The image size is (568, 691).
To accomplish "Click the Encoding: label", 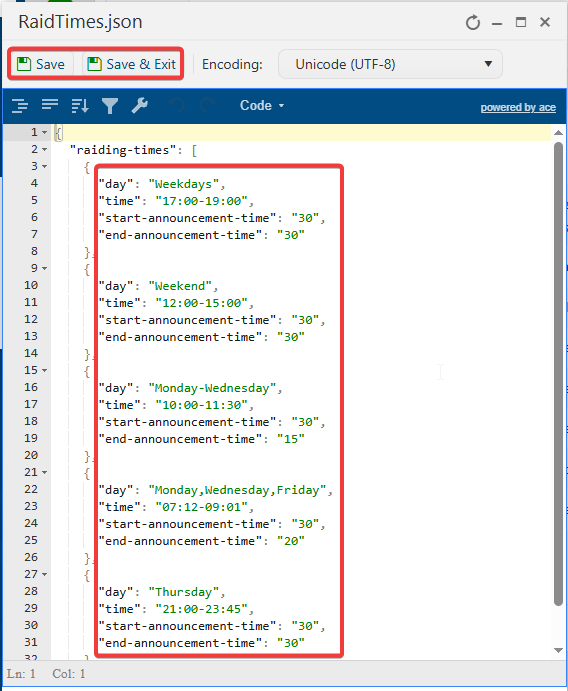I will coord(232,64).
